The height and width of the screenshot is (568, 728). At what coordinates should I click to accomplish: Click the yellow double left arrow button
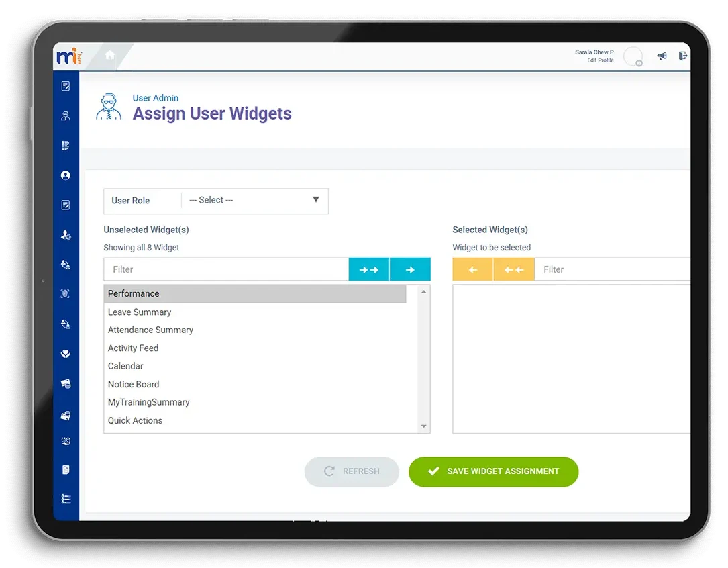pos(513,269)
